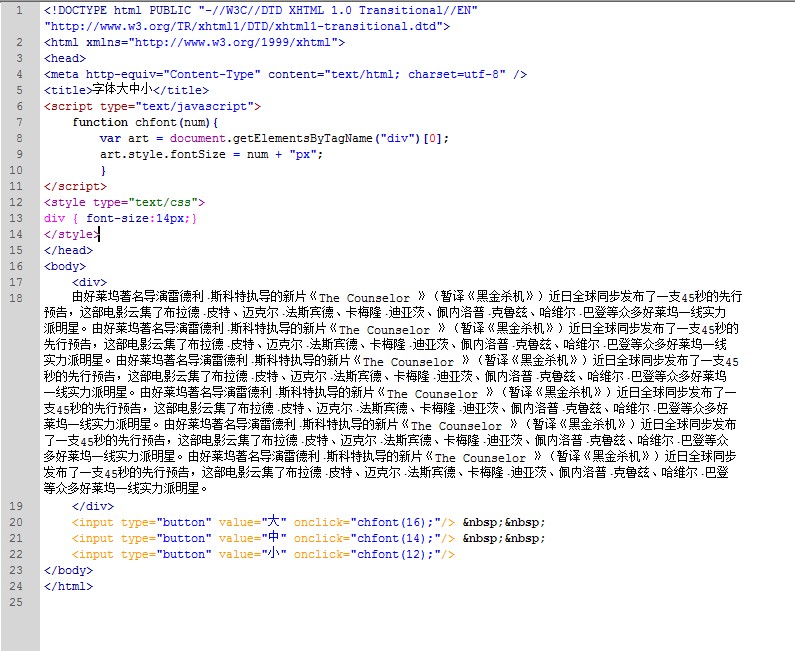The image size is (795, 651).
Task: Select line number 13 in gutter
Action: click(x=16, y=219)
